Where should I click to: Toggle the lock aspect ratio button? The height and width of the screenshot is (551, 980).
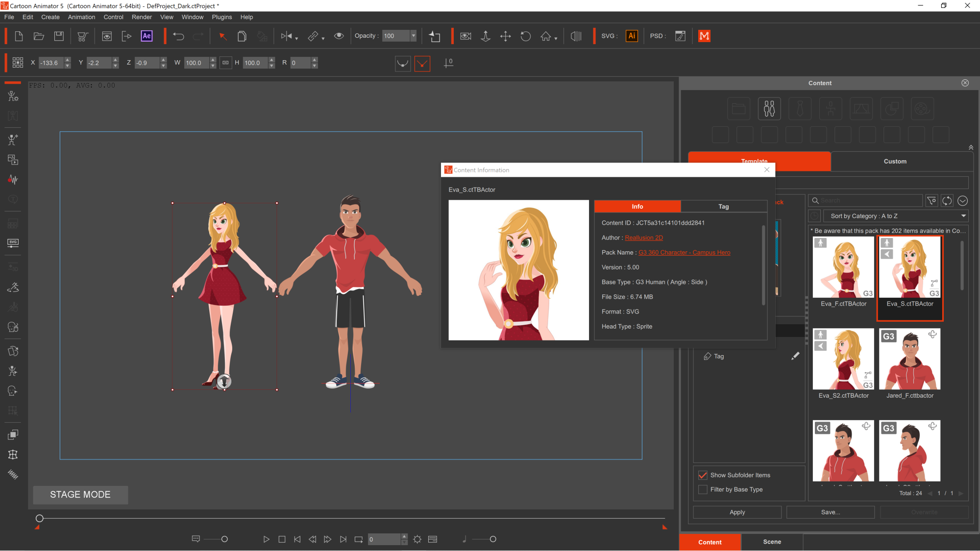click(225, 63)
